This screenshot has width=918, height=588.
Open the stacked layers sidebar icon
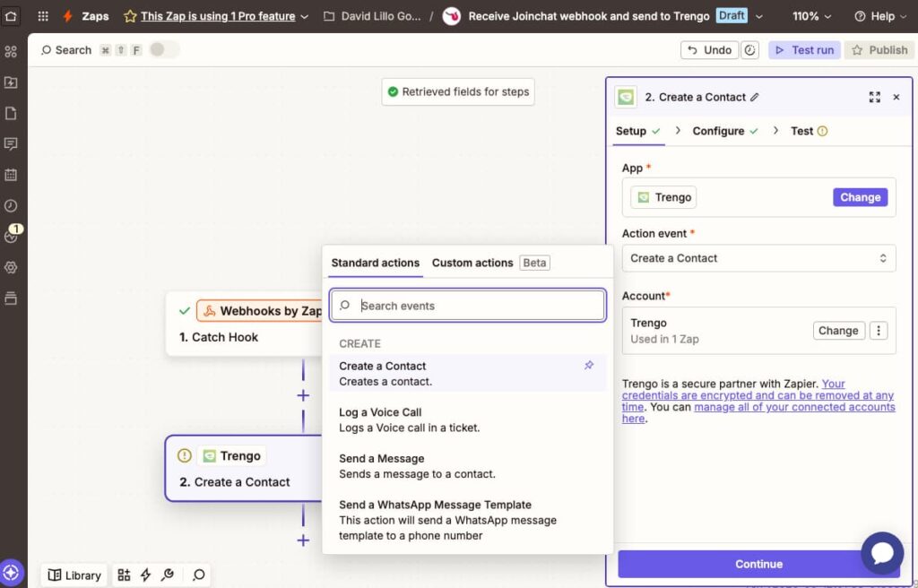click(x=11, y=298)
